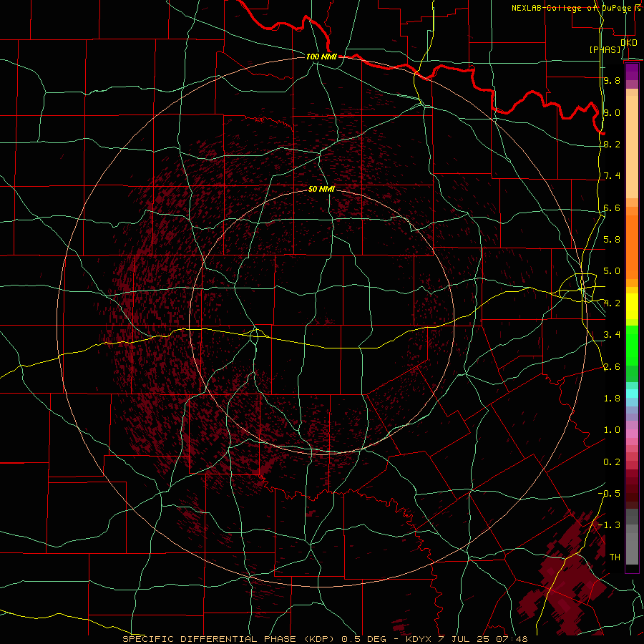Click the 4.2 scale value
The width and height of the screenshot is (644, 644).
point(612,303)
